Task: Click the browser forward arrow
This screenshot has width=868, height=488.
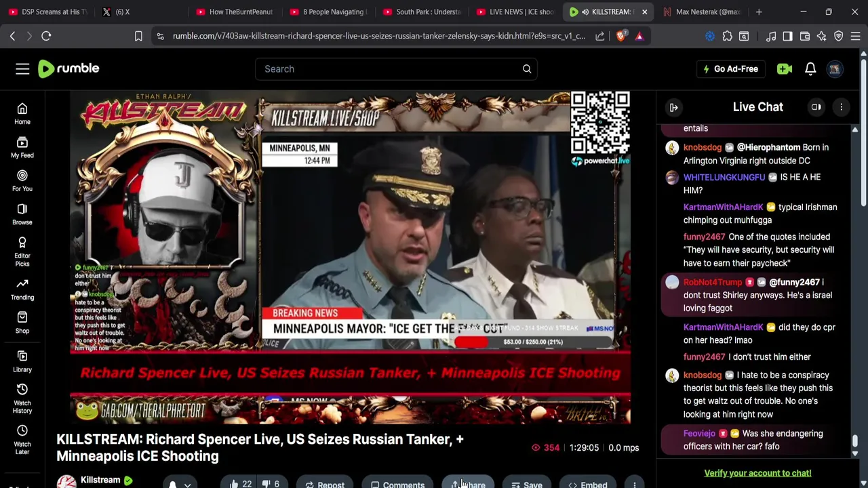Action: (29, 36)
